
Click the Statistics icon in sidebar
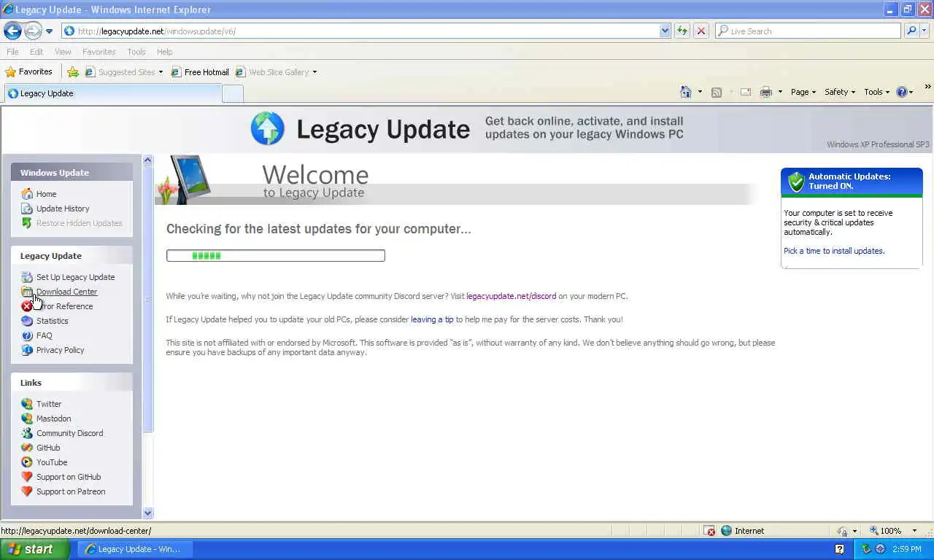click(27, 321)
